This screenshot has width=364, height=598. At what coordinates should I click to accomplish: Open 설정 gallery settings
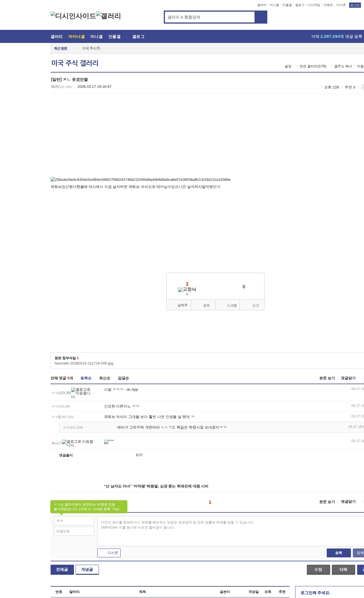[288, 66]
